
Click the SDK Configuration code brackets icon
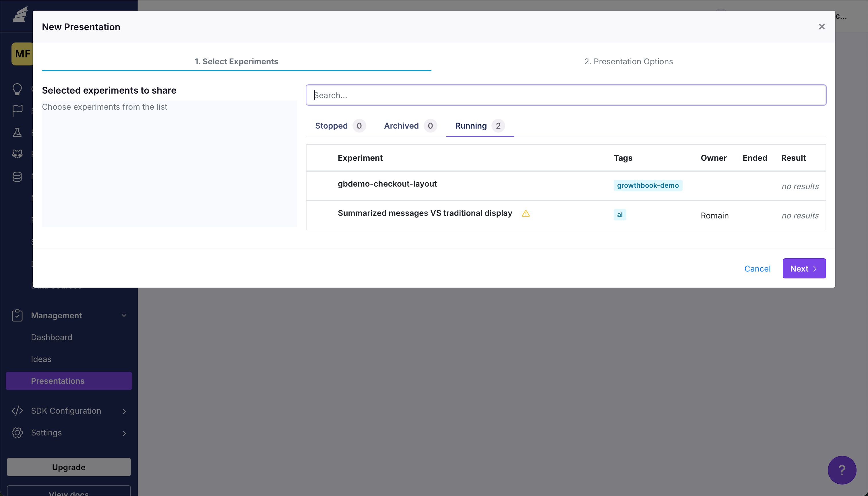point(17,411)
